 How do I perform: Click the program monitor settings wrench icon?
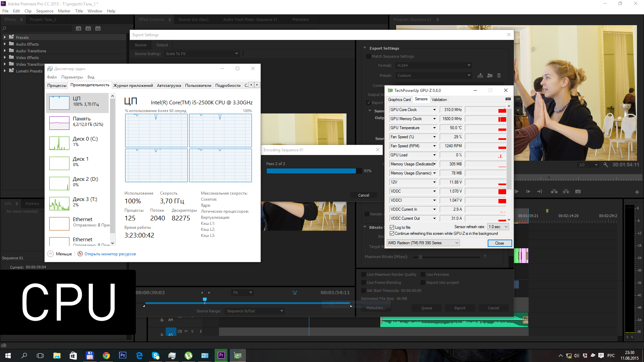[x=605, y=165]
